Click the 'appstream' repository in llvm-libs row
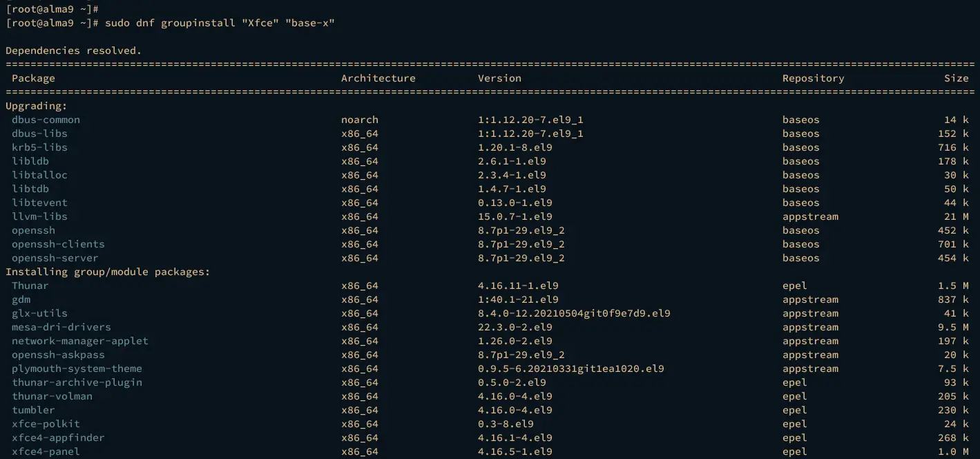 pos(810,216)
